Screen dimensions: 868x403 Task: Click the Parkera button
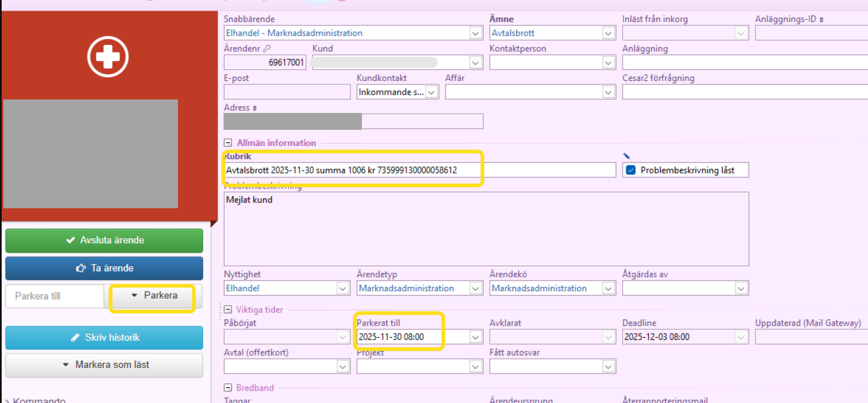click(154, 296)
